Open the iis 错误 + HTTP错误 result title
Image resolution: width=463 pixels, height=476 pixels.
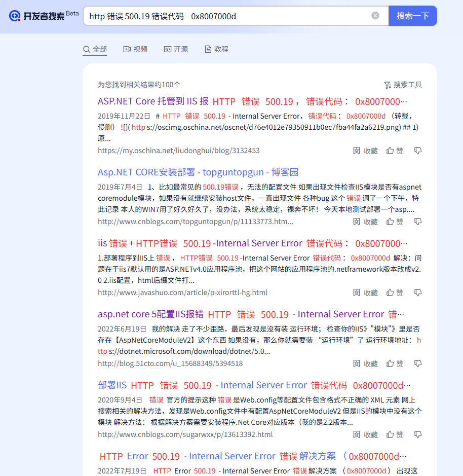point(252,243)
